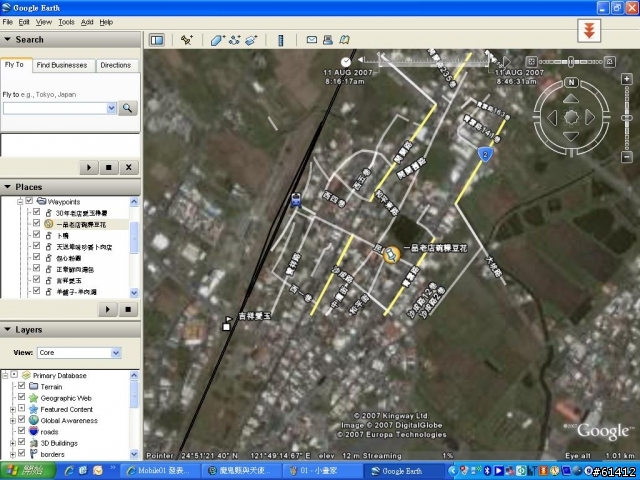Stop the search results tour
Screen dimensions: 640x480
coord(109,167)
